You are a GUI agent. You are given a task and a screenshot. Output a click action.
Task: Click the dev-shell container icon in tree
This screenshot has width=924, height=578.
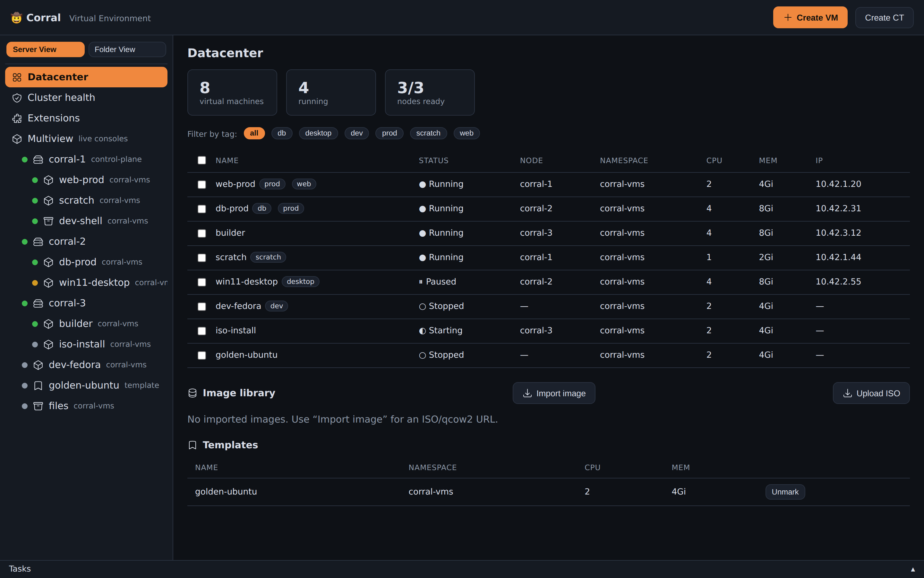[x=48, y=221]
